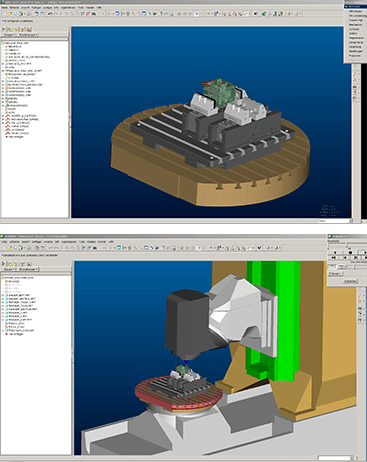The image size is (367, 462).
Task: Open the Applikationen menu in the fixture window
Action: (x=69, y=7)
